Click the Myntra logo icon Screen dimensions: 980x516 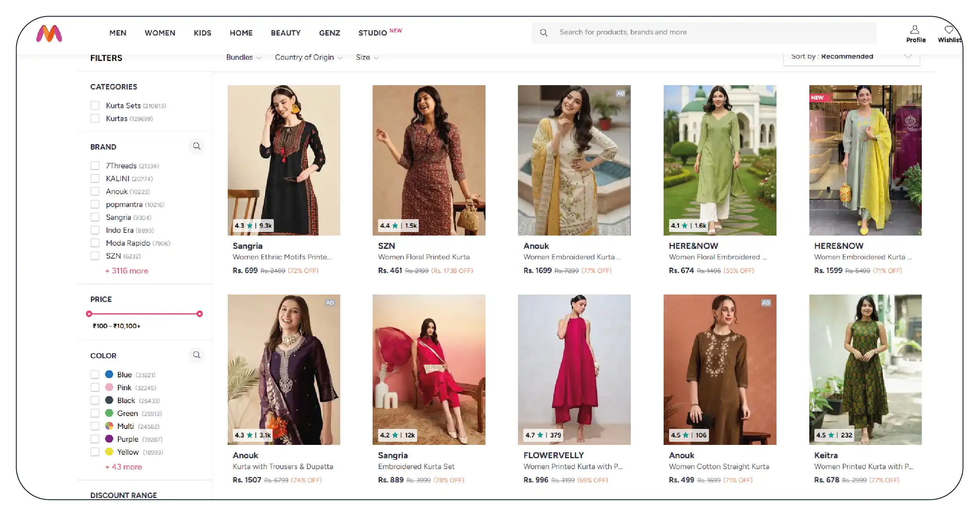[49, 34]
